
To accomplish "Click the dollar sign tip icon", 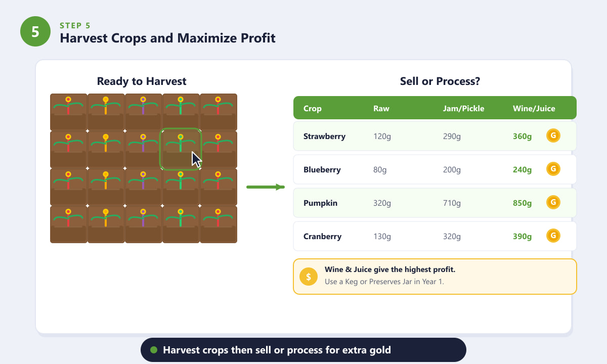I will (x=309, y=277).
